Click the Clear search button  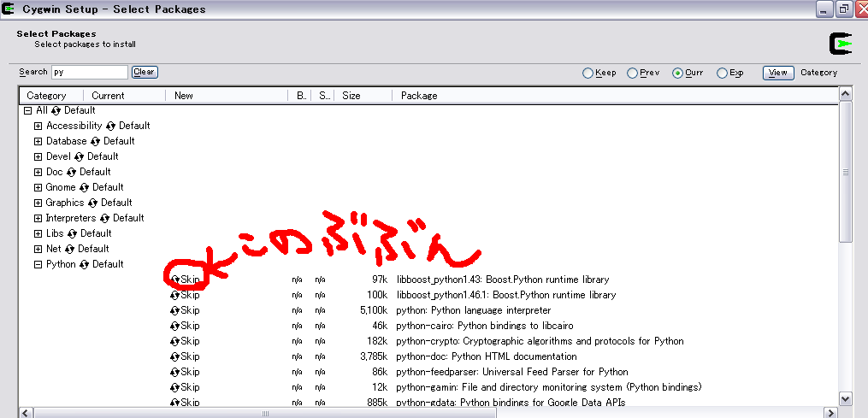tap(145, 72)
